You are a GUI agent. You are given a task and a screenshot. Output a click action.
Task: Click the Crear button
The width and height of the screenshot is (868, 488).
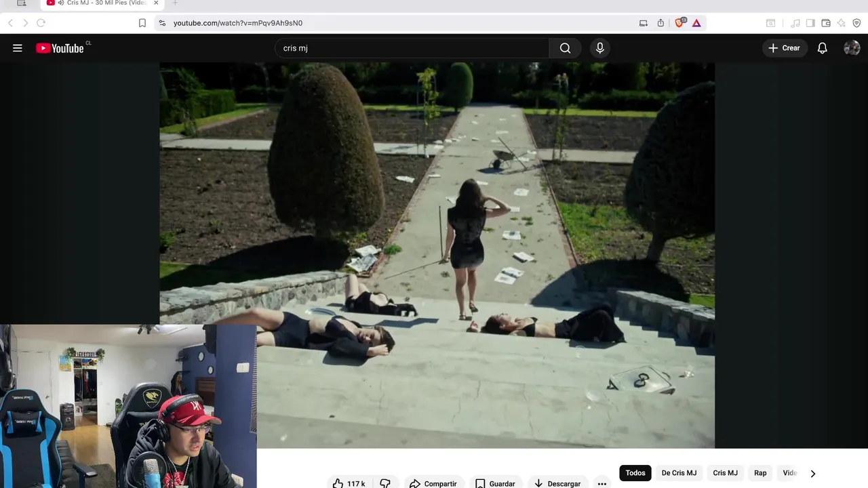[x=785, y=48]
